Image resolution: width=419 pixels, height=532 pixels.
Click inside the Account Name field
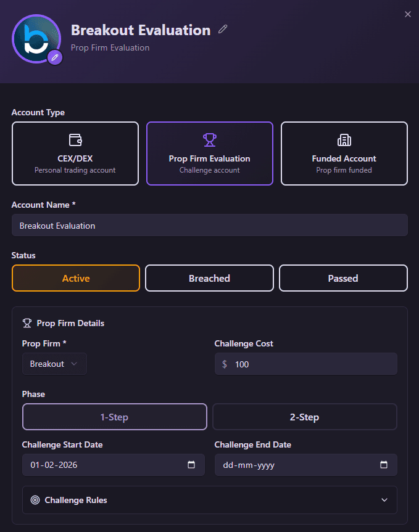click(x=209, y=224)
